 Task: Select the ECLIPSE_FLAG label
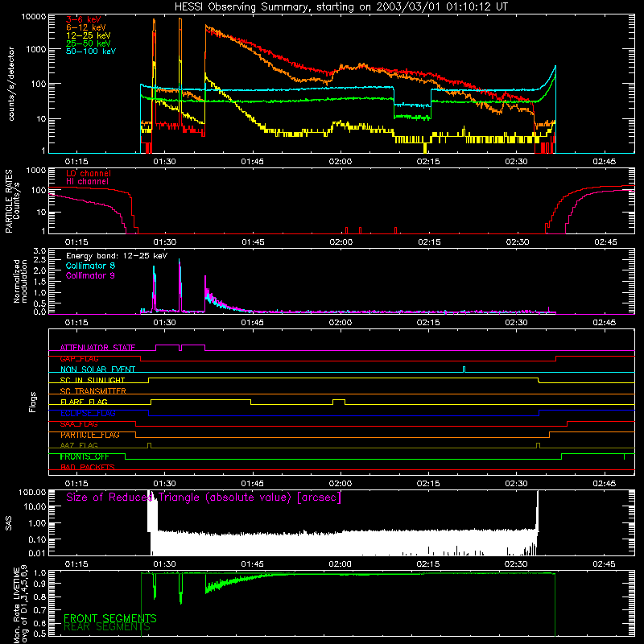point(88,413)
